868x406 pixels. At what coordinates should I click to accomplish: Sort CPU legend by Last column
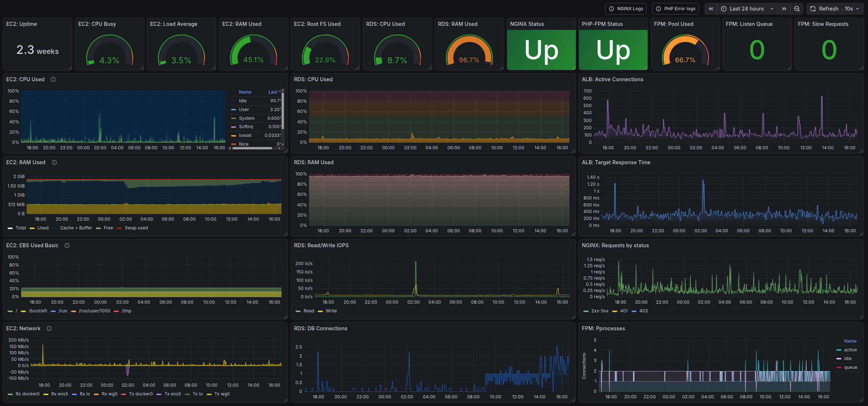[274, 92]
